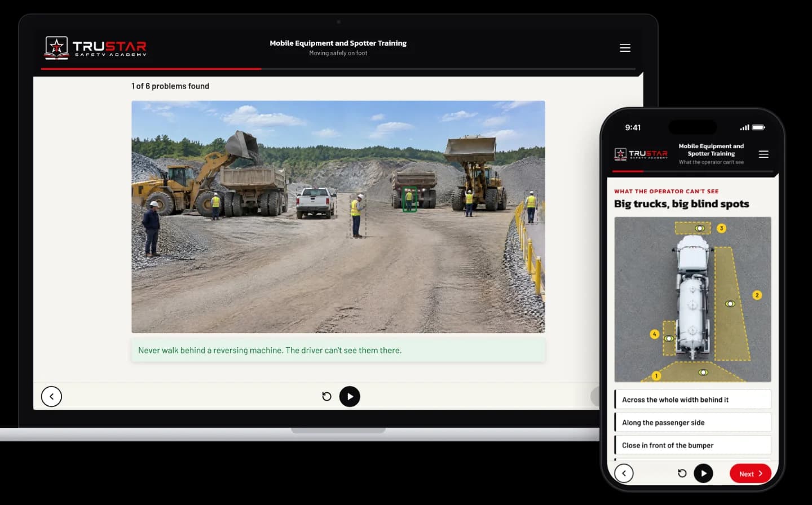Click the 'WHAT THE OPERATOR CAN'T SEE' red label
812x505 pixels.
click(x=667, y=192)
